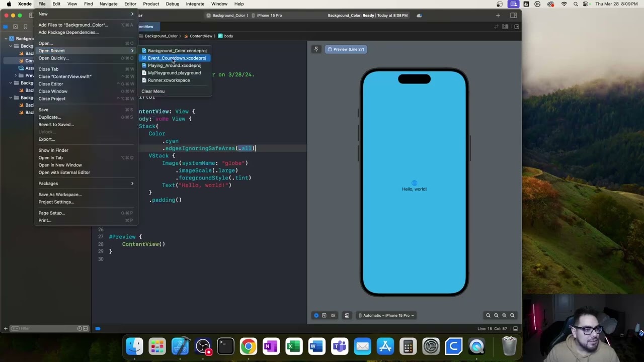The image size is (644, 362).
Task: Zoom preview to fit
Action: (x=504, y=315)
